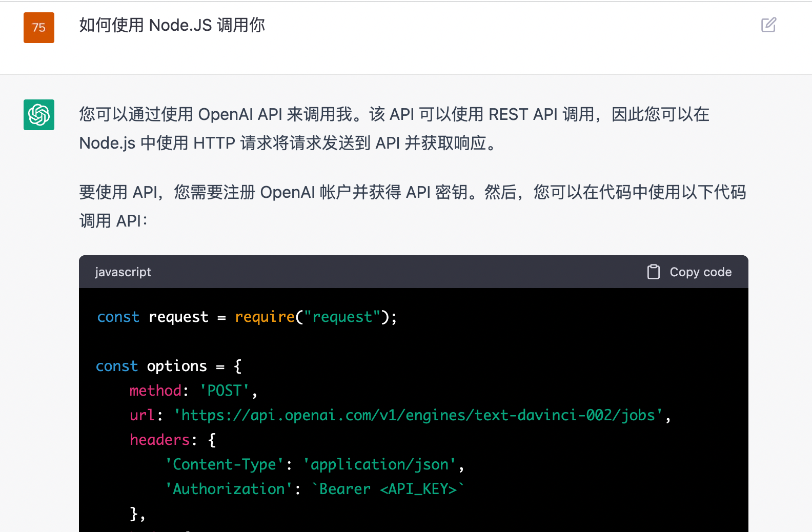Screen dimensions: 812x532
Task: Click the paragraph starting '您可以通过使用 OpenAI API'
Action: coord(394,129)
